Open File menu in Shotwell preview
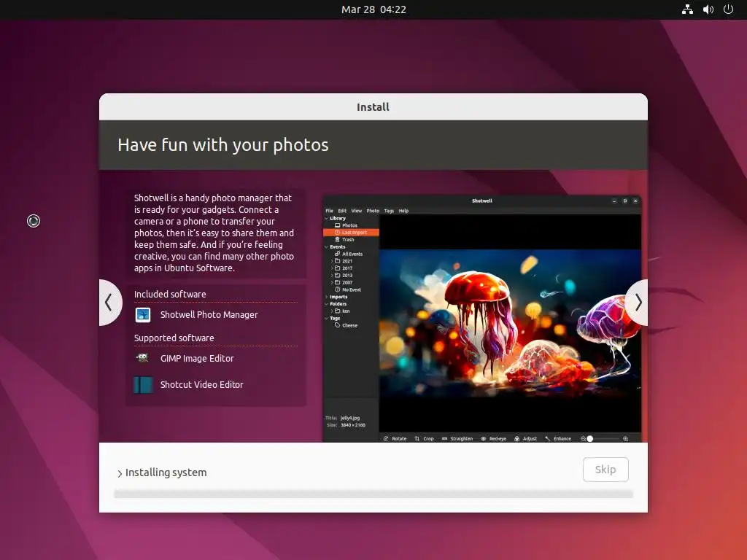 [329, 211]
